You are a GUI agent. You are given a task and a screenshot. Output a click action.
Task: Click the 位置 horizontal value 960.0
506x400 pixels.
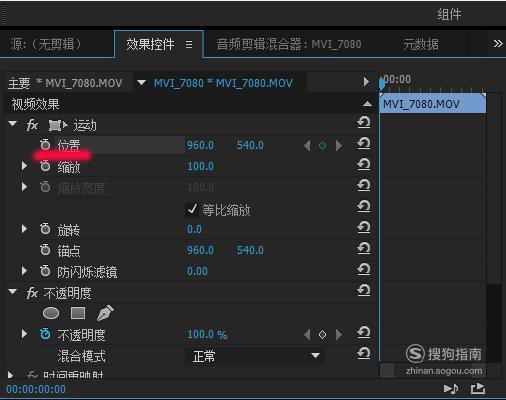[200, 145]
